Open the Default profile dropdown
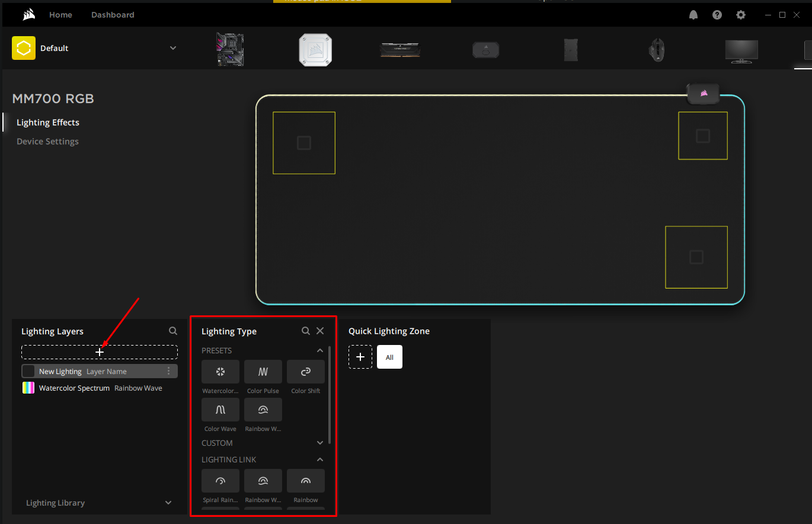Viewport: 812px width, 524px height. (172, 48)
